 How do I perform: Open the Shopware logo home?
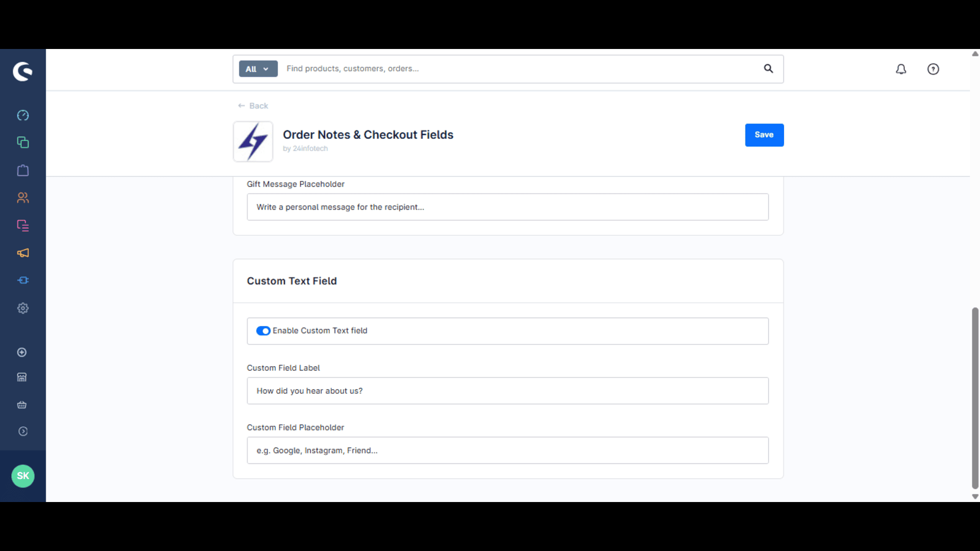tap(22, 71)
